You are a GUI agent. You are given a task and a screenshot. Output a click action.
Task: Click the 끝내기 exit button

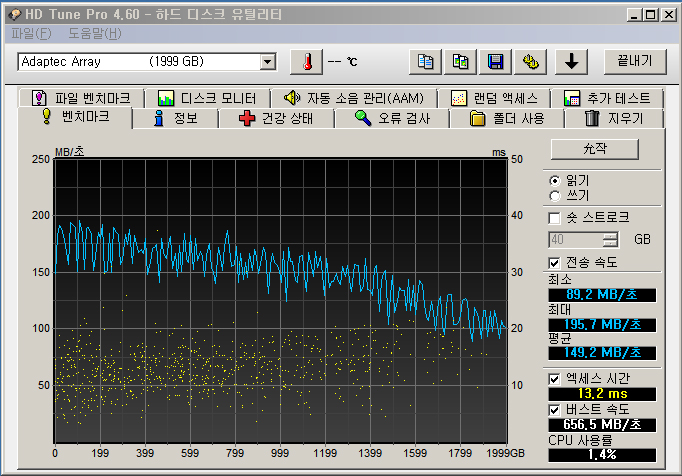pos(635,62)
